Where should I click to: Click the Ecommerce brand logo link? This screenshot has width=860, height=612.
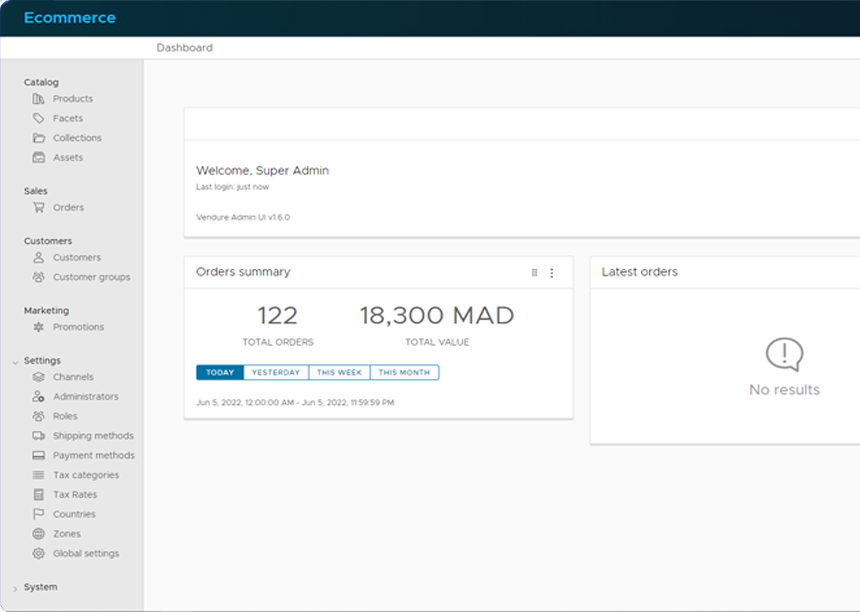69,18
